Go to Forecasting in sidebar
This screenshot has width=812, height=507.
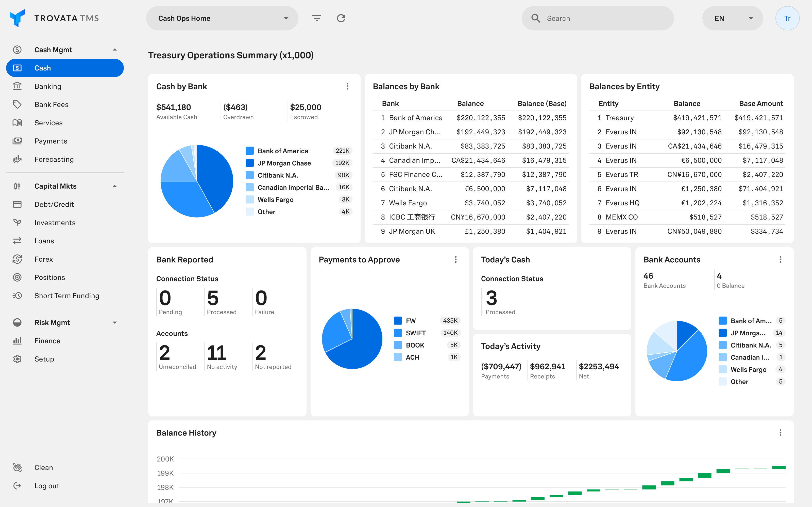click(54, 159)
